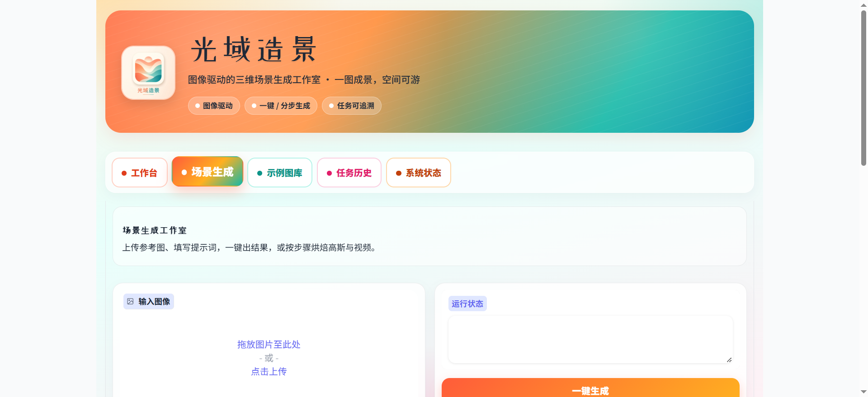The image size is (868, 397).
Task: Click the 一键 / 分步生成 tag chip
Action: click(281, 106)
